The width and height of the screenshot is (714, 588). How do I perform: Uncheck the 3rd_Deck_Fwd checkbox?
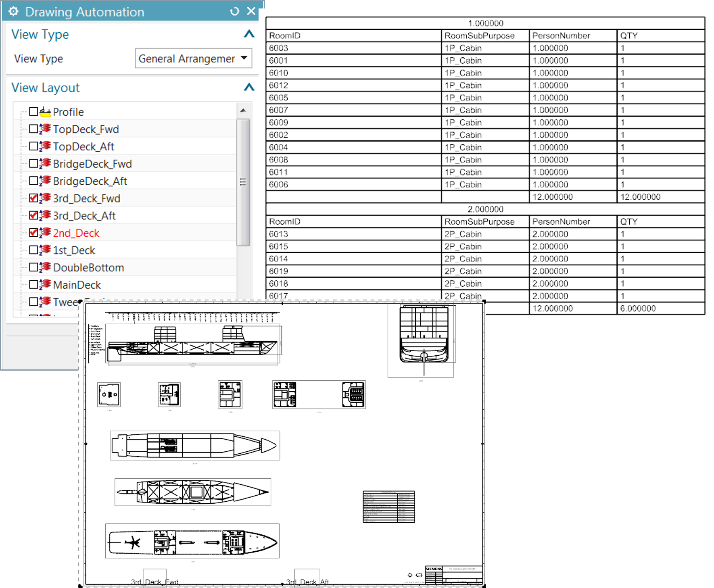coord(34,198)
